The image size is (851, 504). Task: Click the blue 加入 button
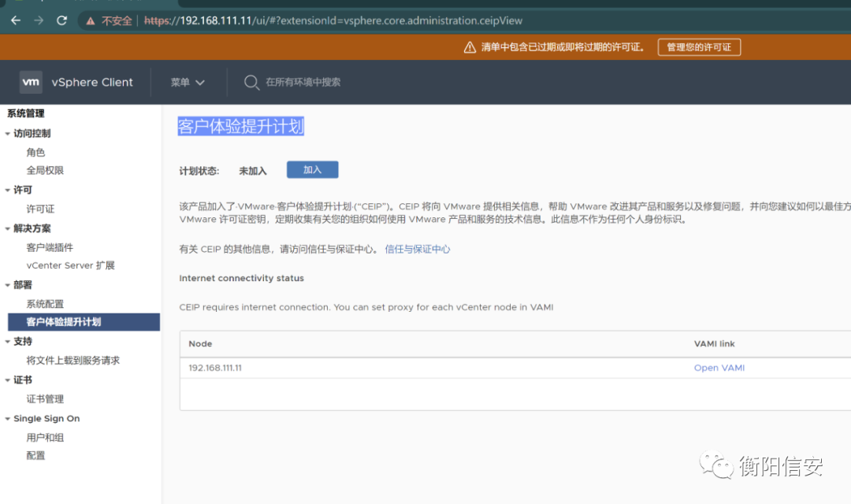pos(313,170)
